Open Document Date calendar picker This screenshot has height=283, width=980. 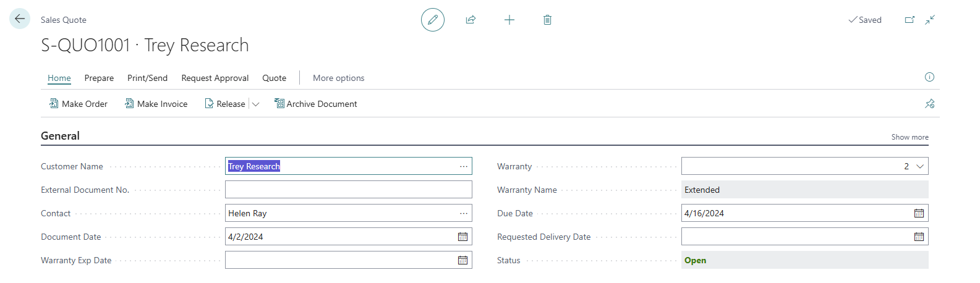pyautogui.click(x=462, y=237)
